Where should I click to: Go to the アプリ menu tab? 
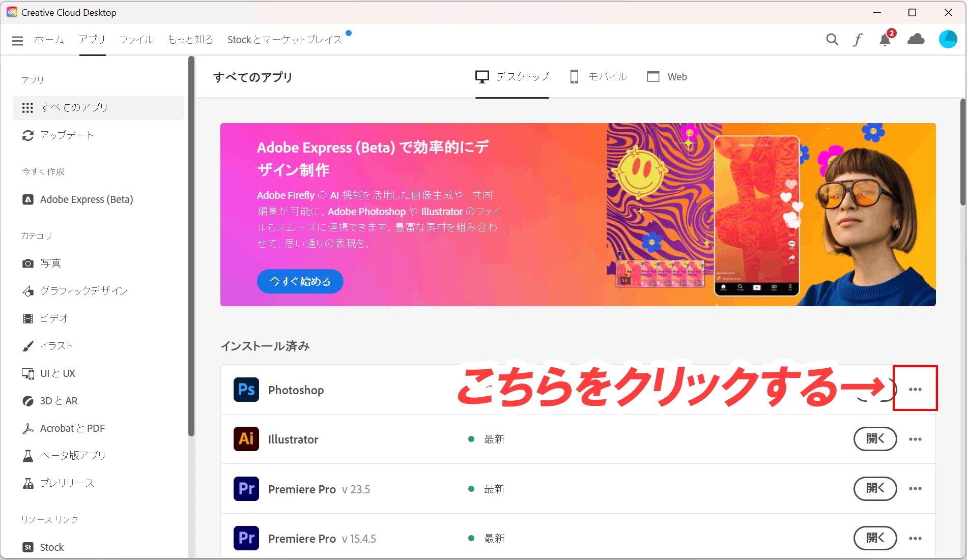[92, 40]
